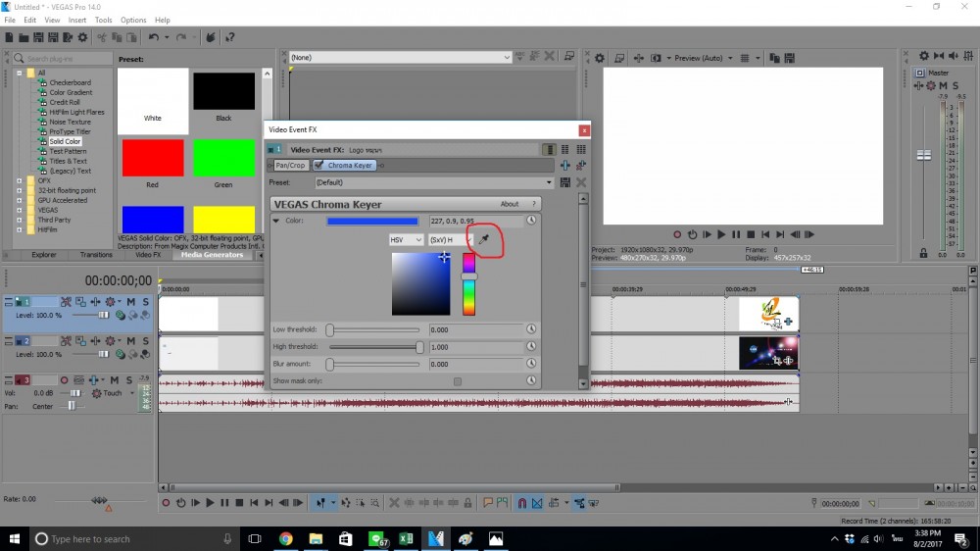Image resolution: width=980 pixels, height=551 pixels.
Task: Adjust the High threshold slider handle
Action: [419, 347]
